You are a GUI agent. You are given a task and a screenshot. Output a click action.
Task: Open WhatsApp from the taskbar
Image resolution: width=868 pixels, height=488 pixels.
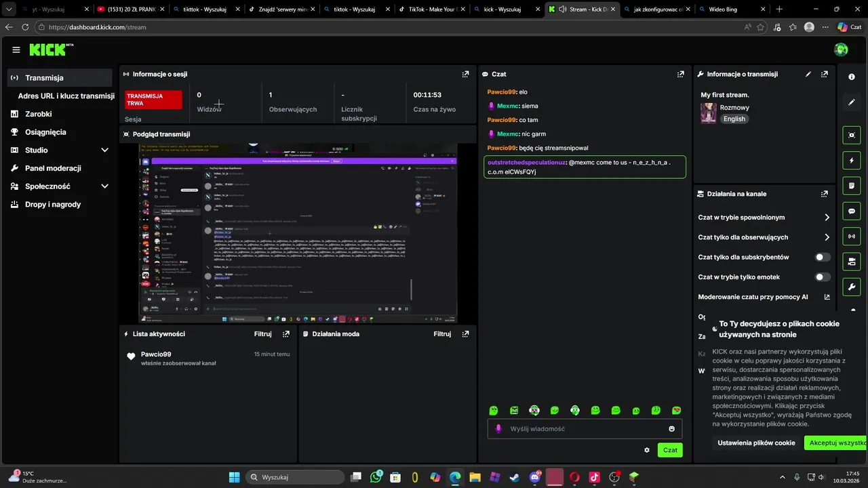click(x=376, y=477)
